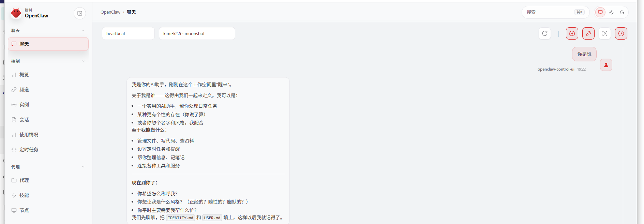Click the focus mode icon
644x224 pixels.
pyautogui.click(x=604, y=33)
